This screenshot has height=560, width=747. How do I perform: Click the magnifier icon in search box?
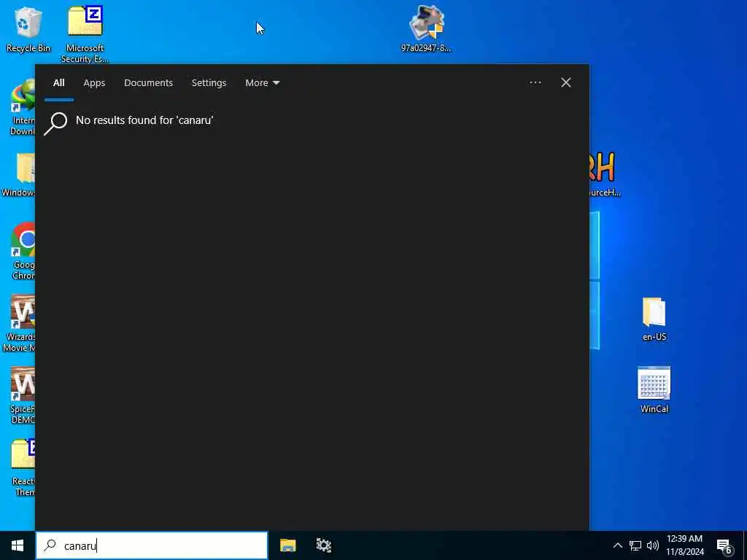(50, 545)
